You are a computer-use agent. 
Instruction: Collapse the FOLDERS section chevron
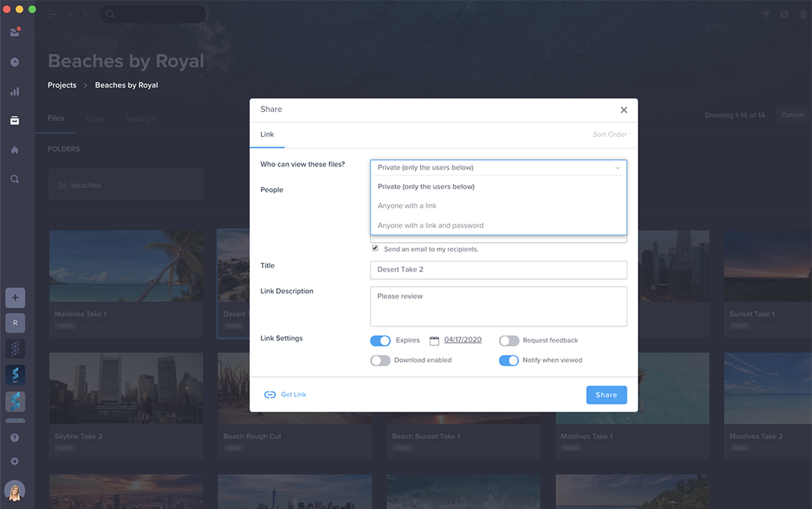[89, 149]
